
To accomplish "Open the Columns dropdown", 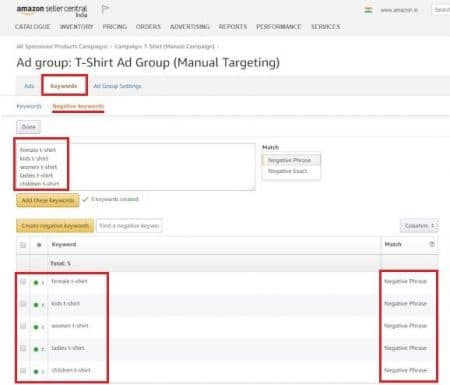I will [x=419, y=226].
